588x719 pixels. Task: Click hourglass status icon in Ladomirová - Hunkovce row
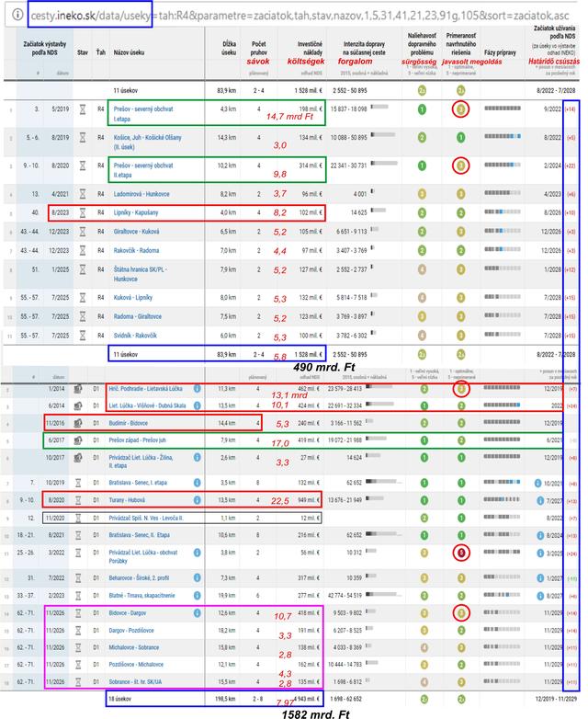click(x=83, y=194)
